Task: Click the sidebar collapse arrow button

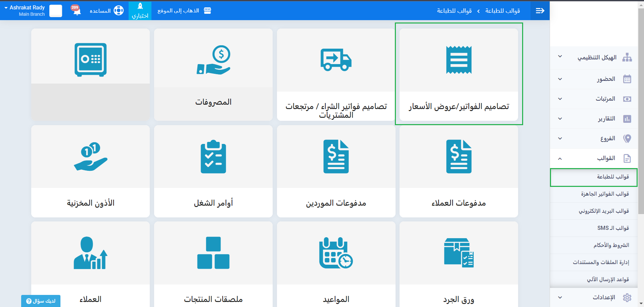Action: [x=540, y=11]
